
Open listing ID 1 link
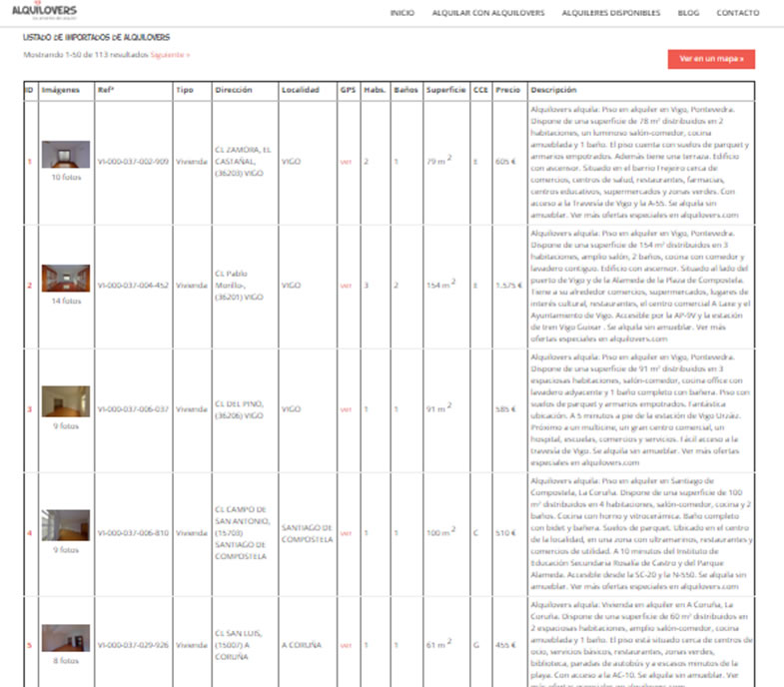click(30, 162)
